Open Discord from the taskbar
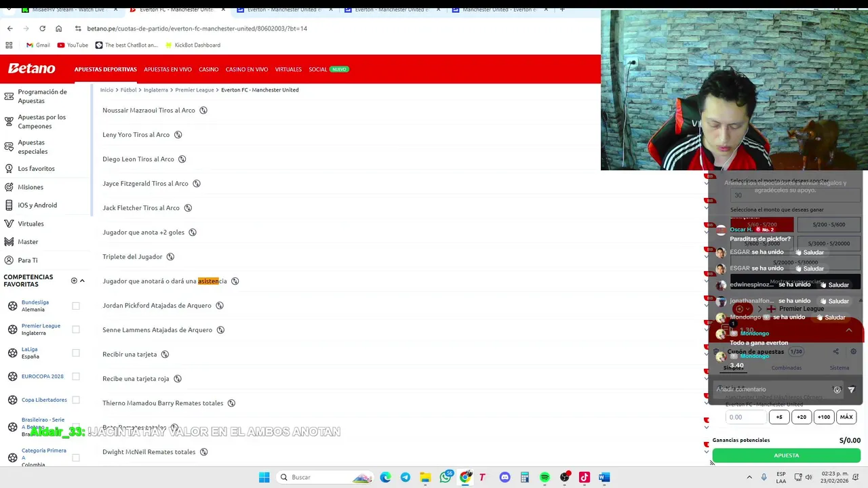The width and height of the screenshot is (868, 488). (505, 477)
